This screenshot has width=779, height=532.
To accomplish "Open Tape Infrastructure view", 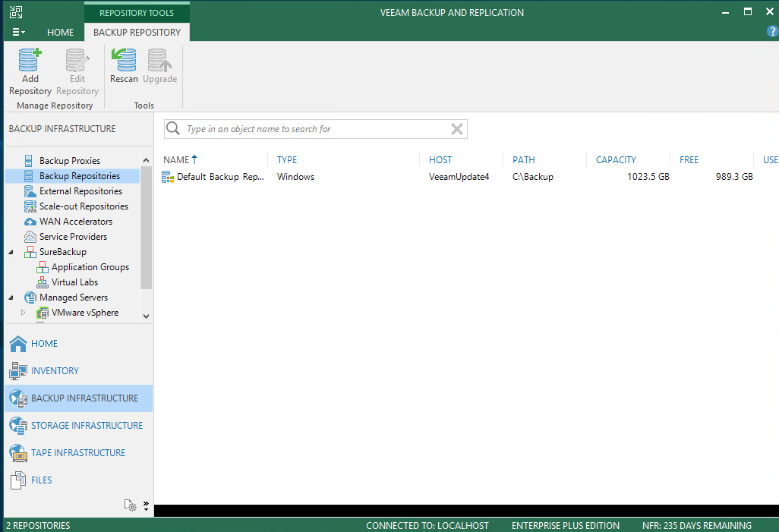I will point(78,453).
